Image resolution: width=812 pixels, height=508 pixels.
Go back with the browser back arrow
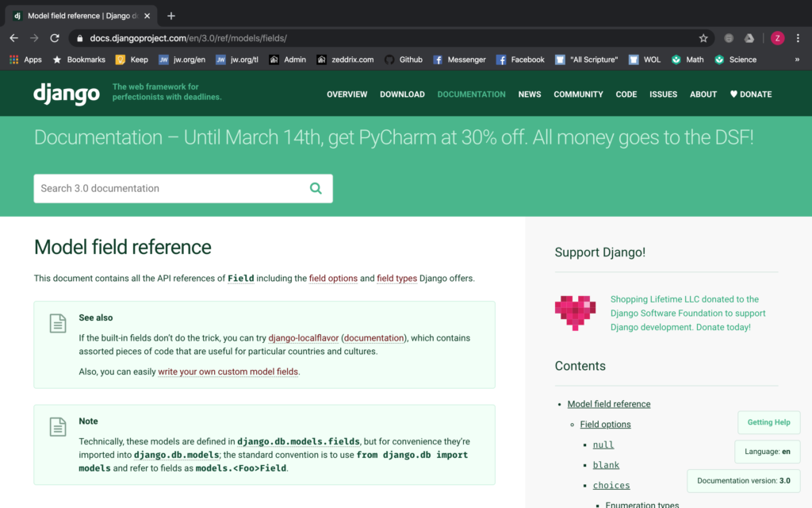coord(14,38)
